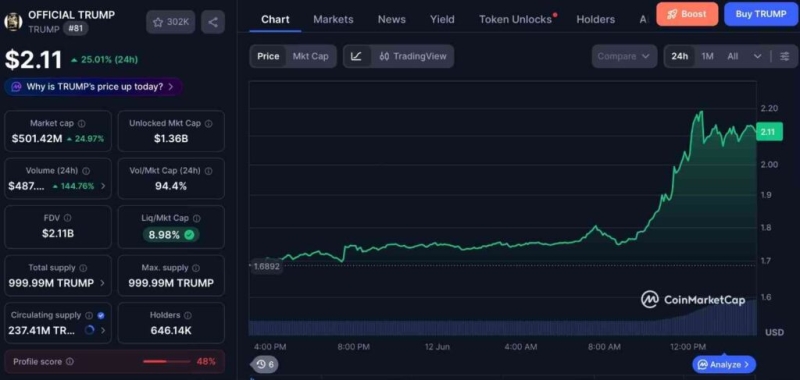
Task: Open the TradingView candlestick chart
Action: click(x=413, y=56)
